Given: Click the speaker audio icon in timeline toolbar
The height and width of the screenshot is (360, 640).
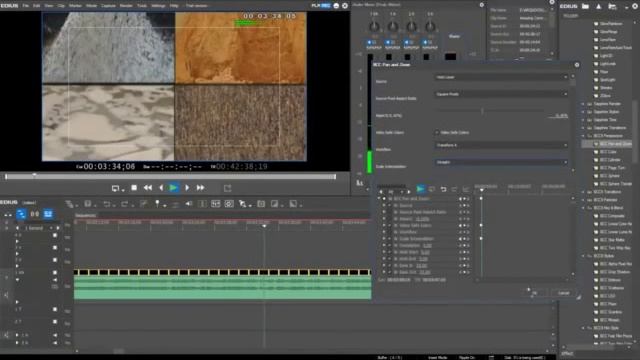Looking at the screenshot, I should 189,203.
